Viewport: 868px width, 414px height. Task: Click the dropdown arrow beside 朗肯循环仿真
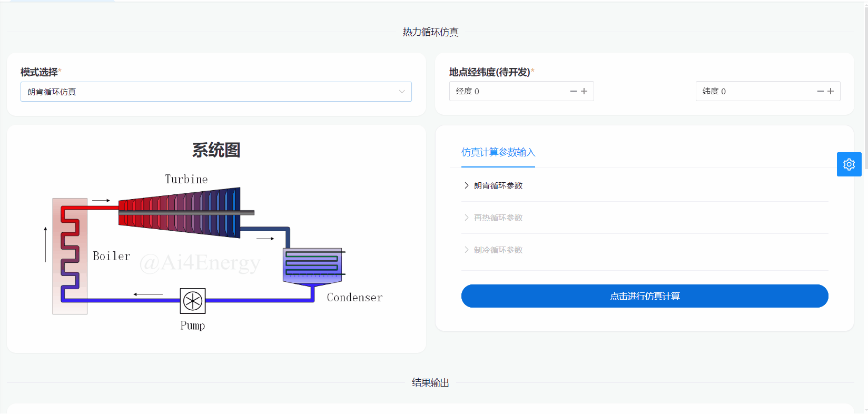pos(402,92)
